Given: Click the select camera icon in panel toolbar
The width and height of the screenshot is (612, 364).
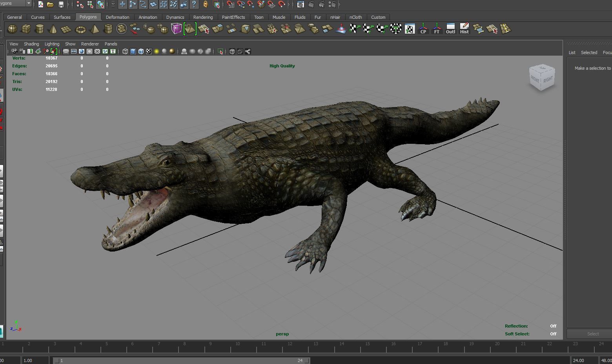Looking at the screenshot, I should 15,51.
